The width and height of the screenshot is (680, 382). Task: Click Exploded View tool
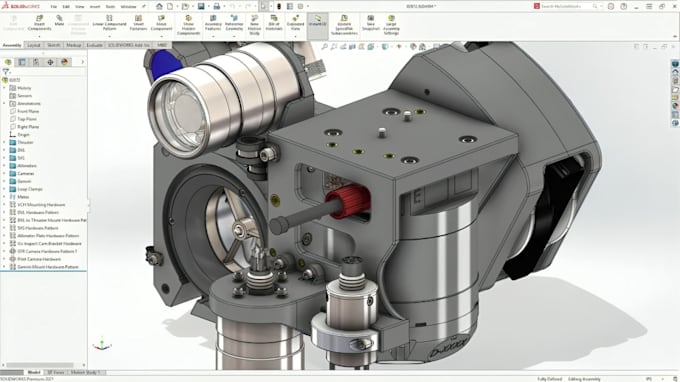coord(295,23)
